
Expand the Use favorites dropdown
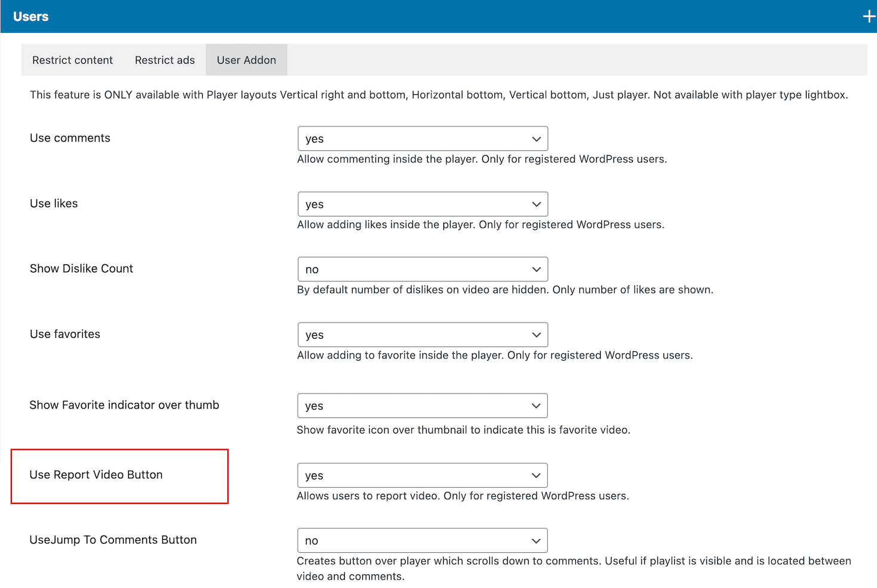coord(422,335)
